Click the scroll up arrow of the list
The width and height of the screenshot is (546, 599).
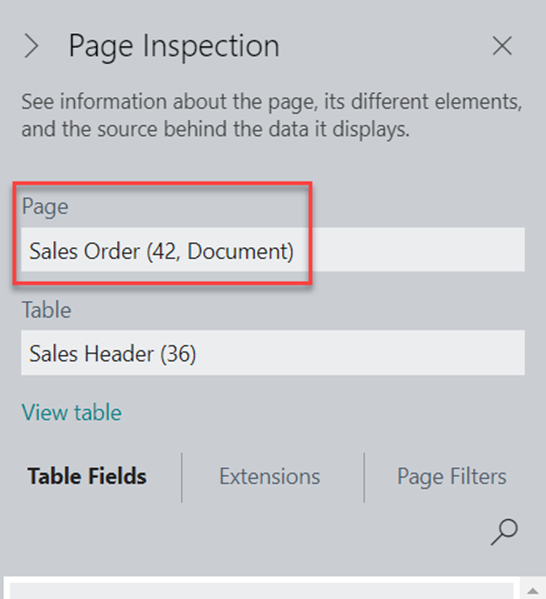click(x=533, y=591)
